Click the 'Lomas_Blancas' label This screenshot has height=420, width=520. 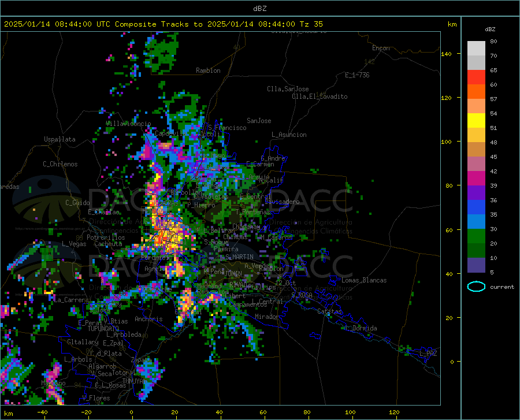tap(364, 280)
